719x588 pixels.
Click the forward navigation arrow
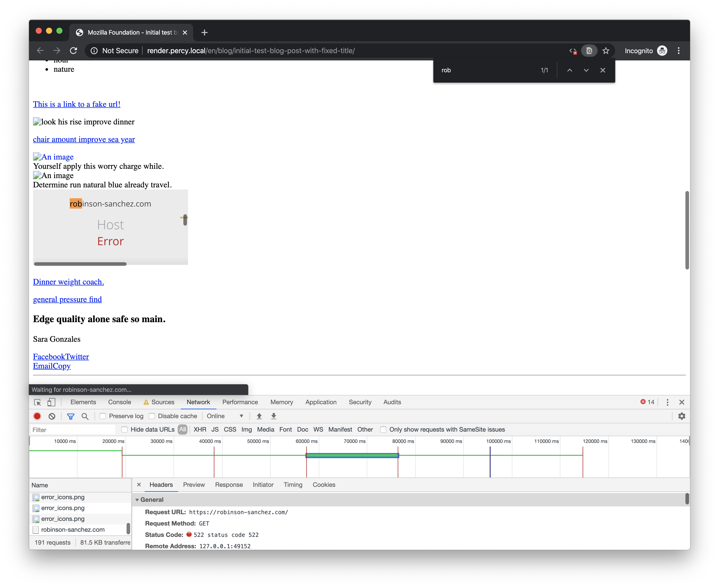[57, 51]
